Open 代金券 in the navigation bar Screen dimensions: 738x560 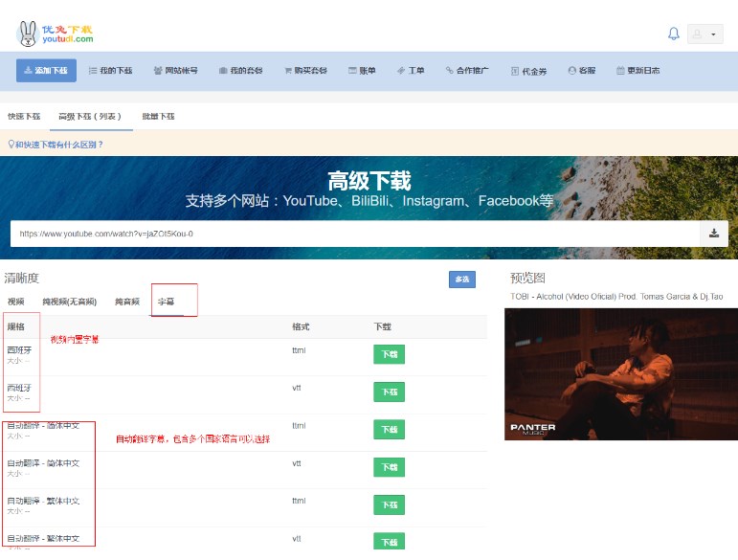(528, 71)
